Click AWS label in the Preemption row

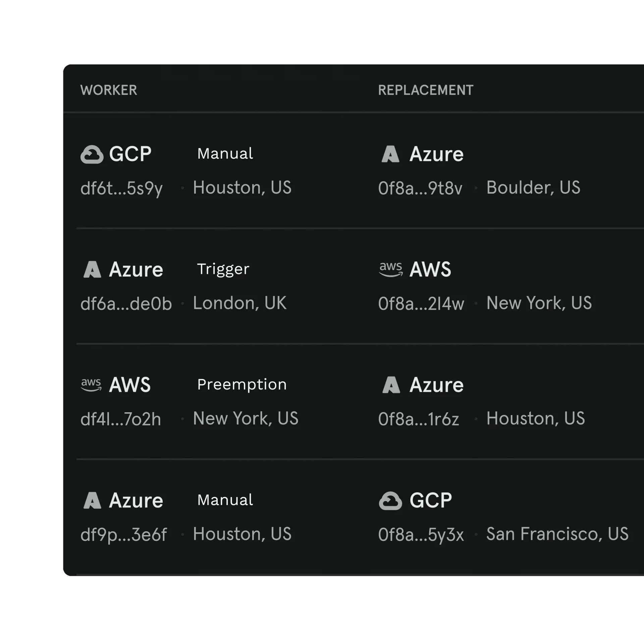click(130, 385)
